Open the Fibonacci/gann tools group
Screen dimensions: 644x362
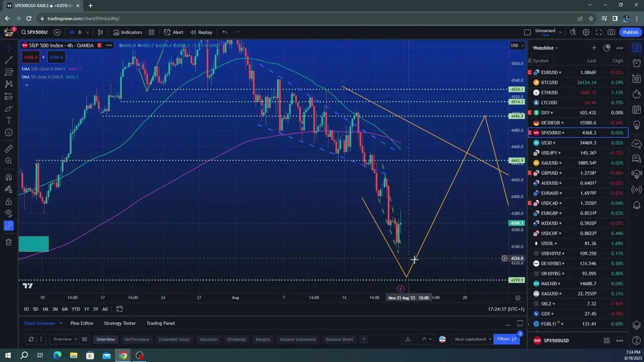pos(9,72)
